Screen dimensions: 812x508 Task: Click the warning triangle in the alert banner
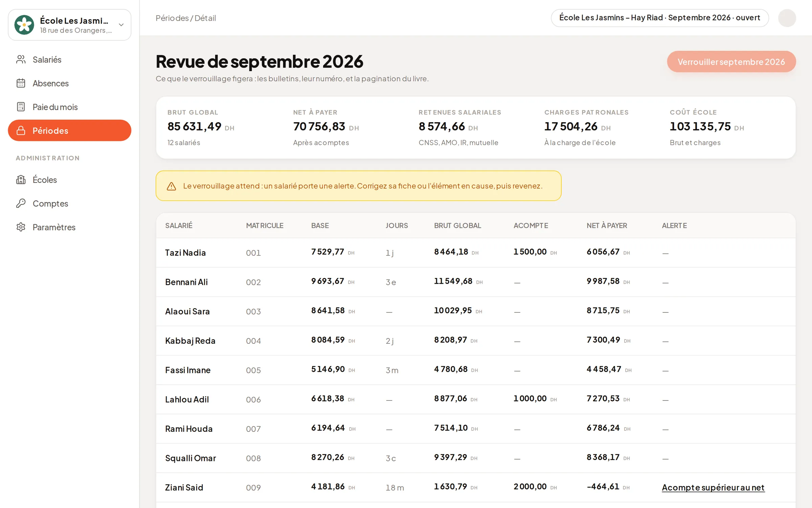point(172,186)
